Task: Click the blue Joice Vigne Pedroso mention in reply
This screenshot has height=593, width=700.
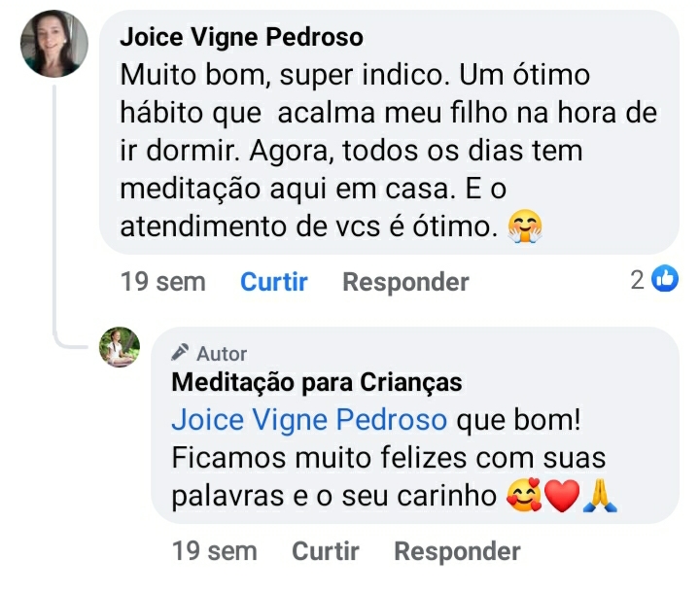Action: tap(309, 420)
